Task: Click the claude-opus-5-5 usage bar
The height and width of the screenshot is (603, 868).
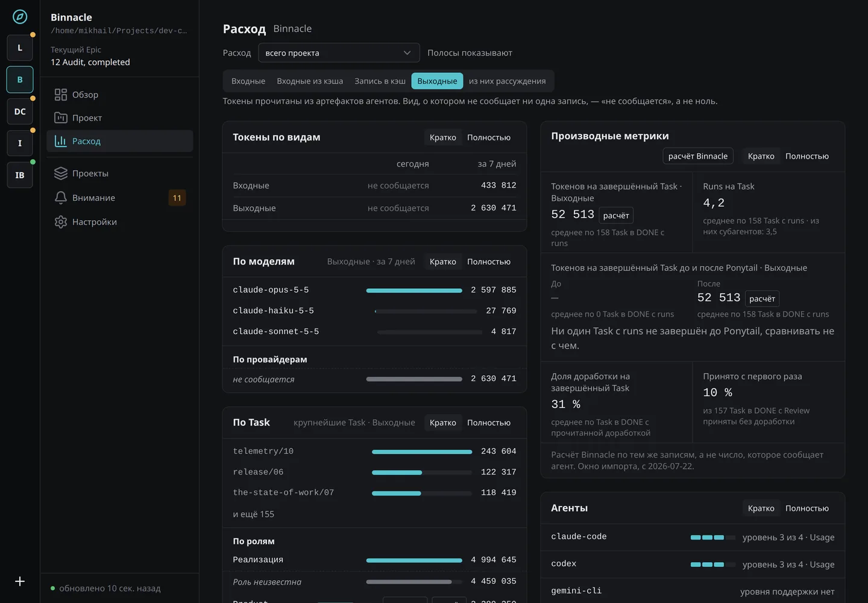Action: pos(414,291)
